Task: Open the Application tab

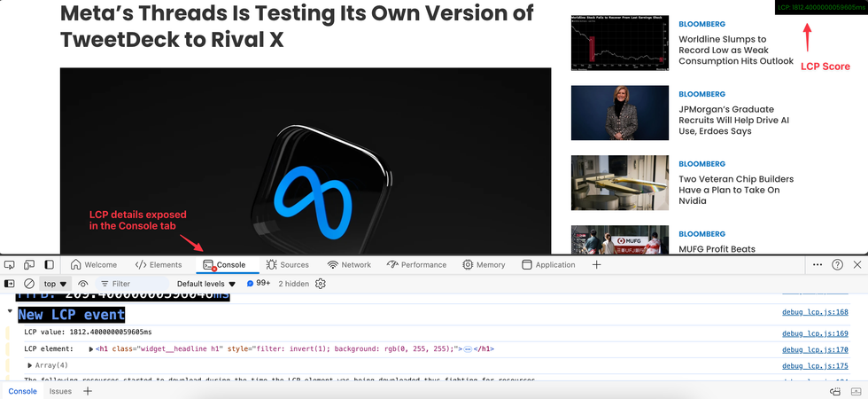Action: pos(548,265)
